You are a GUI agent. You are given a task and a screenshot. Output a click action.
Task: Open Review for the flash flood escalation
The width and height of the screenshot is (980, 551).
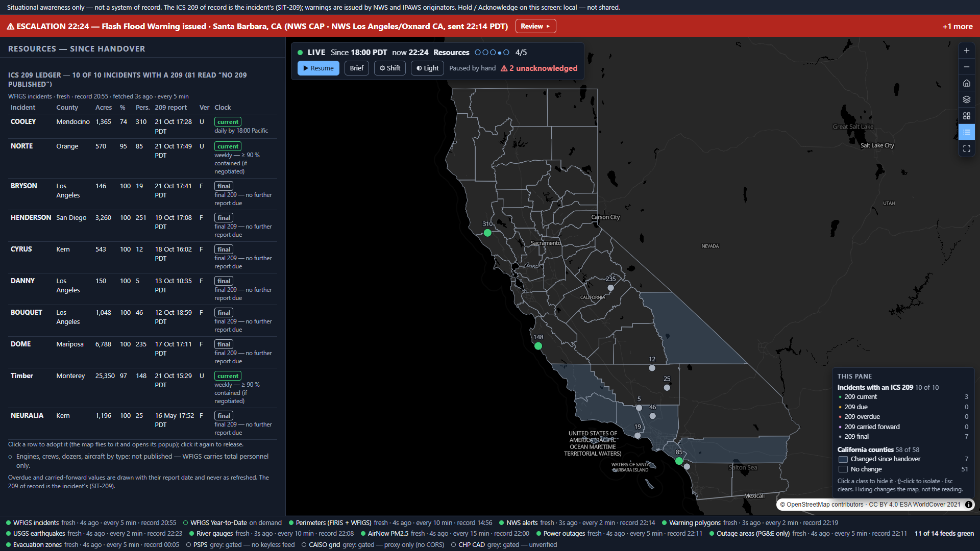click(x=535, y=26)
